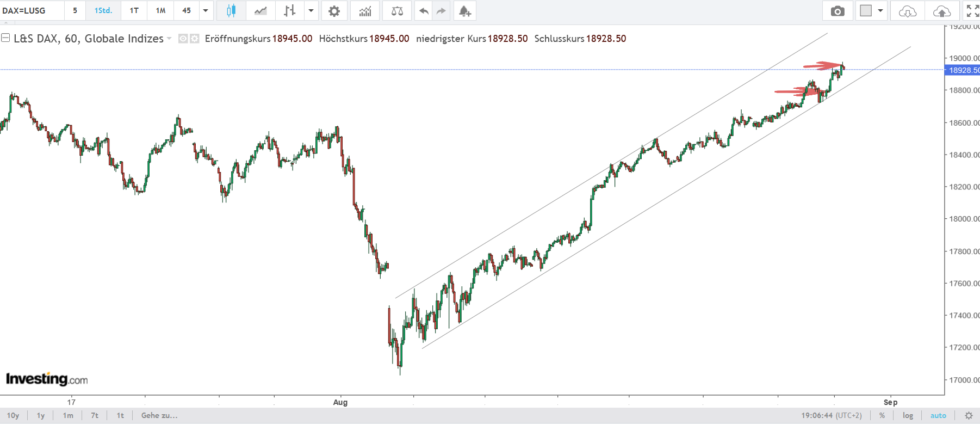The width and height of the screenshot is (980, 424).
Task: Switch to the area chart style icon
Action: [x=260, y=10]
